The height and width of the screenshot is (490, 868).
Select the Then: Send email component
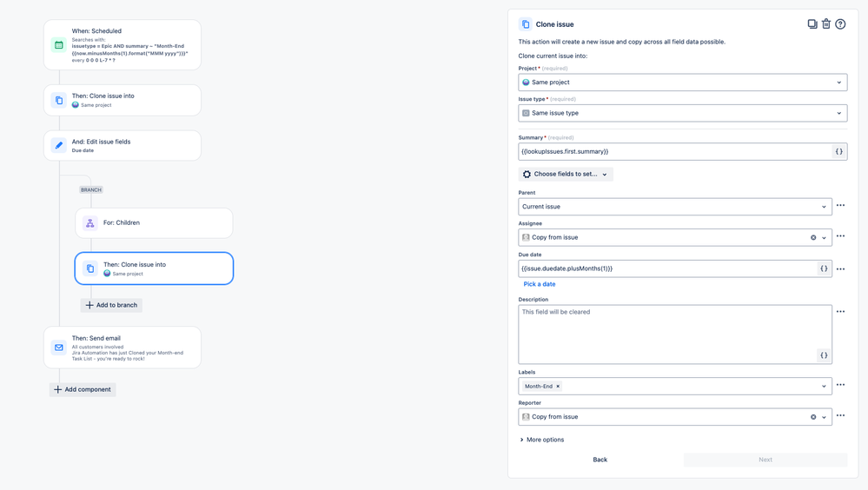pyautogui.click(x=123, y=348)
